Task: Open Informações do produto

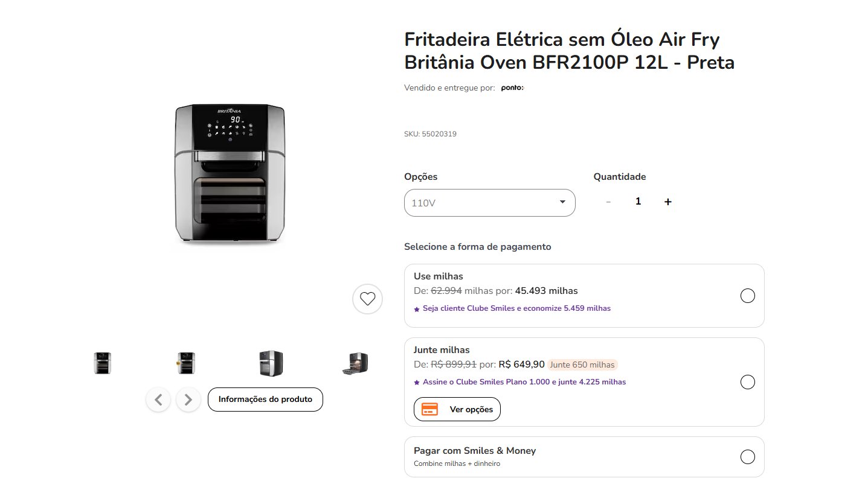Action: pos(265,400)
